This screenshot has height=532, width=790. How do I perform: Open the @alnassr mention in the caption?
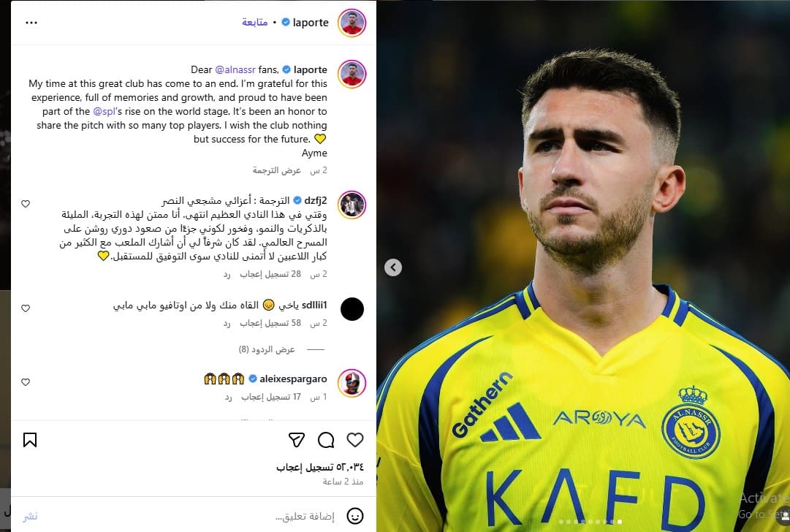coord(235,69)
